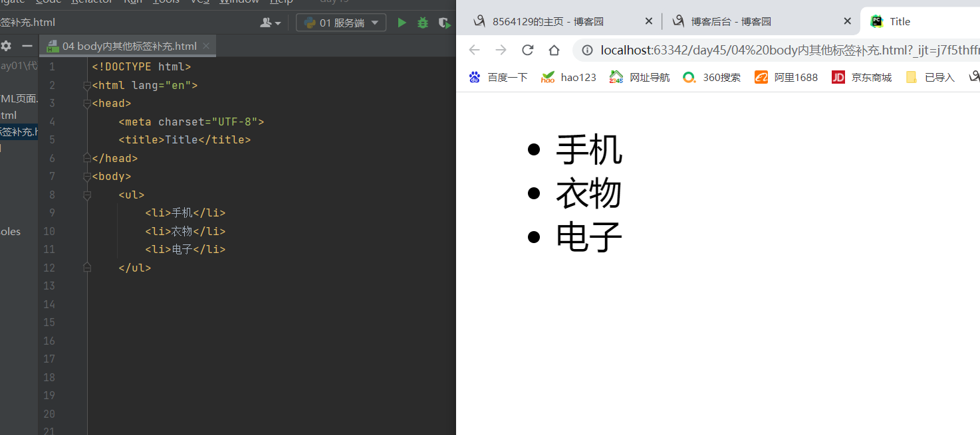Viewport: 980px width, 435px height.
Task: Click line number 20 in the gutter
Action: (x=49, y=414)
